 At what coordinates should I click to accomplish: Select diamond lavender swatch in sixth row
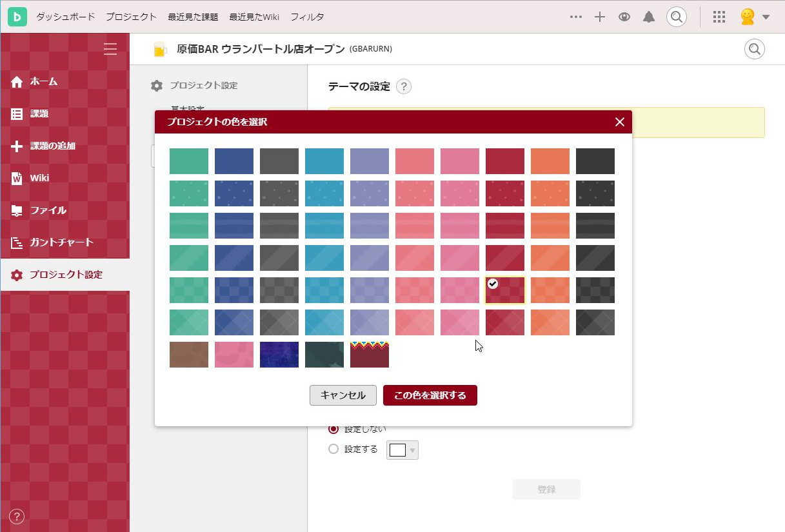[x=370, y=322]
